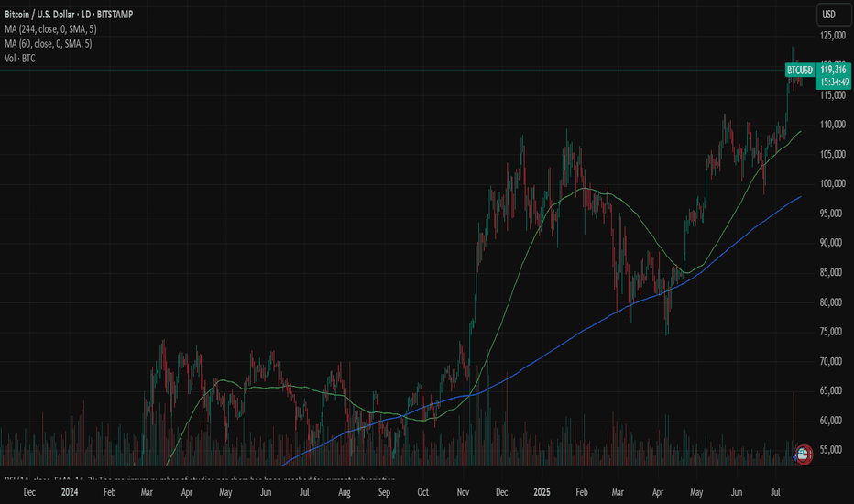The height and width of the screenshot is (504, 854).
Task: Click the 65,000 price axis label
Action: click(833, 391)
